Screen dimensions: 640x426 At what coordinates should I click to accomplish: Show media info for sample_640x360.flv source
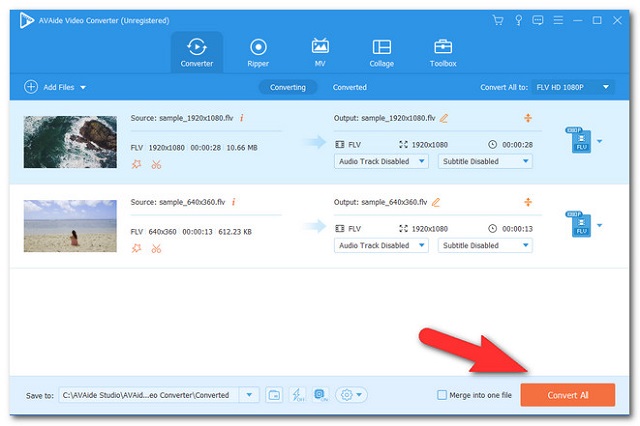tap(235, 203)
